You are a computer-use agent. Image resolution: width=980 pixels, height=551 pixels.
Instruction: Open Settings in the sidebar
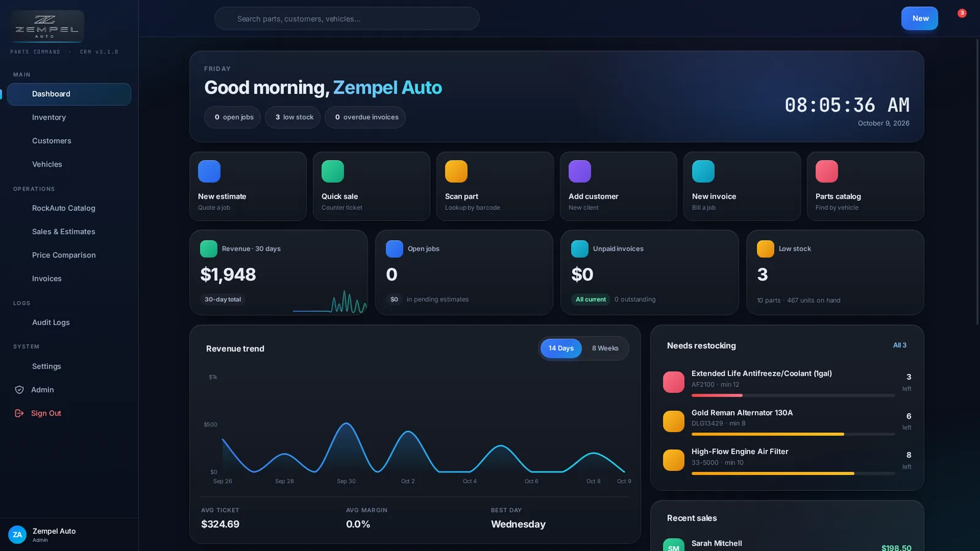click(x=69, y=366)
